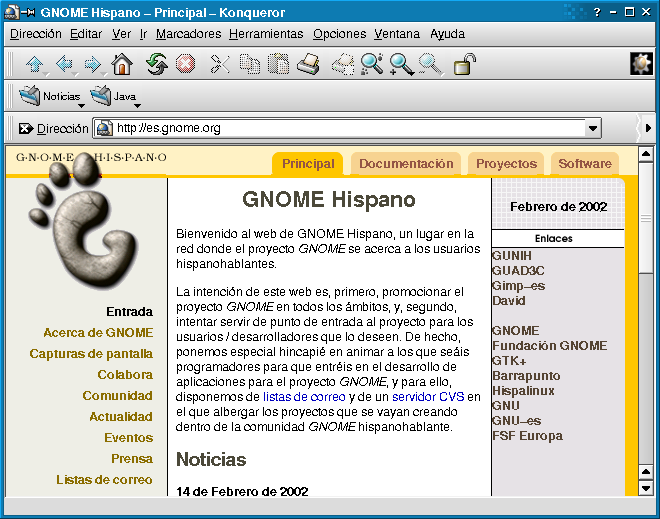Image resolution: width=660 pixels, height=519 pixels.
Task: Open the Fundación GNOME link
Action: tap(550, 346)
